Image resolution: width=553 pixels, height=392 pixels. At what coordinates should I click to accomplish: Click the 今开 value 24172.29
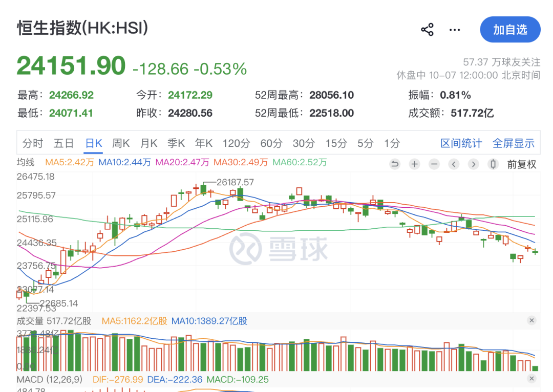point(190,95)
